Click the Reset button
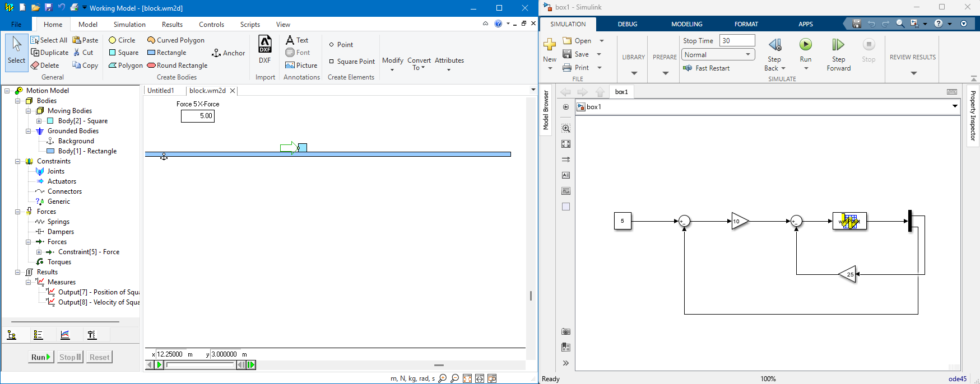Viewport: 980px width, 384px height. [x=100, y=357]
